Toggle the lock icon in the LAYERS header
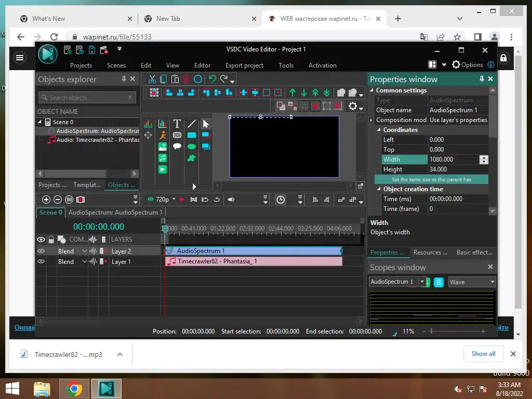This screenshot has height=399, width=532. pyautogui.click(x=51, y=240)
